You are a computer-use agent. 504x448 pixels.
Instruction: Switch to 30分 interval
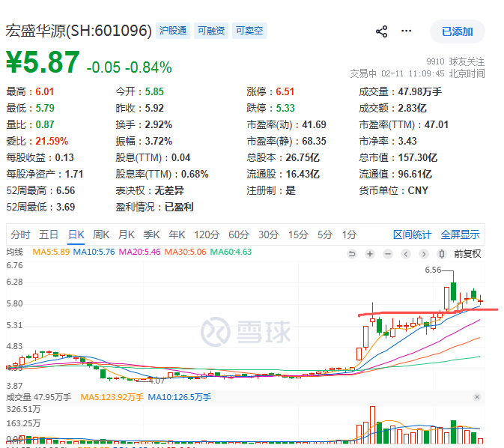(268, 234)
